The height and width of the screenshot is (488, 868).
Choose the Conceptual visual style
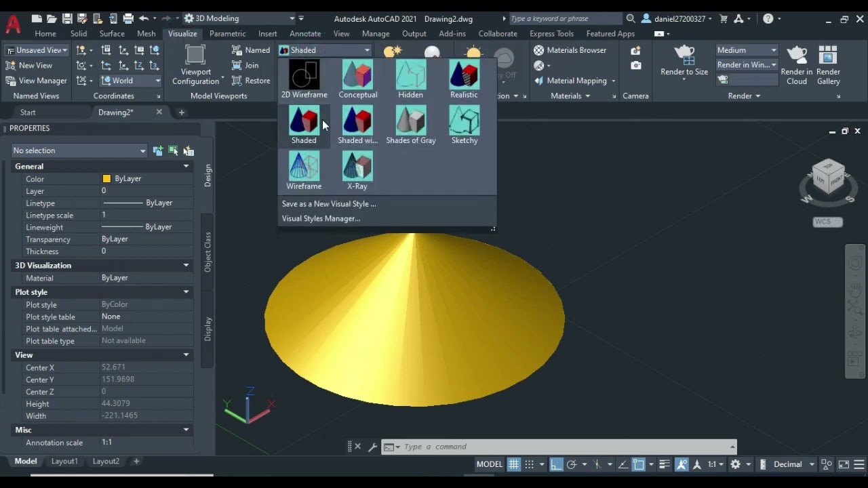pyautogui.click(x=357, y=79)
